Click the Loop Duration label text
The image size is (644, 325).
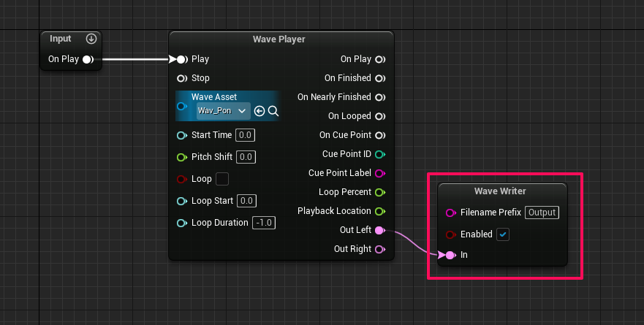220,223
